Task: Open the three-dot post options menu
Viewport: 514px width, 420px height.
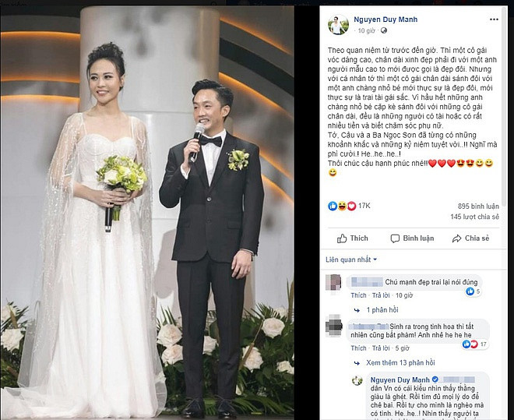Action: (494, 19)
